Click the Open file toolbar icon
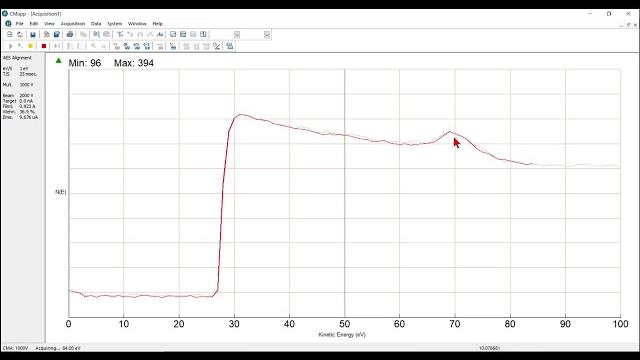This screenshot has width=640, height=360. point(20,35)
